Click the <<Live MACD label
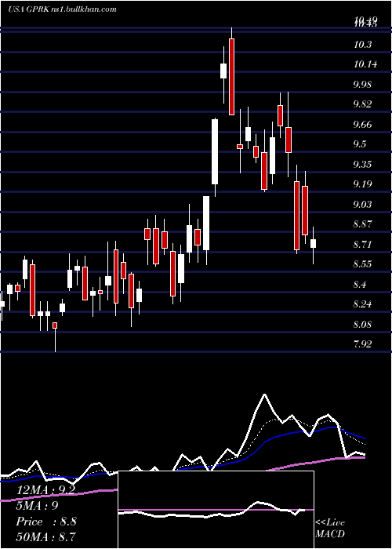Viewport: 392px width, 549px height. point(330,528)
